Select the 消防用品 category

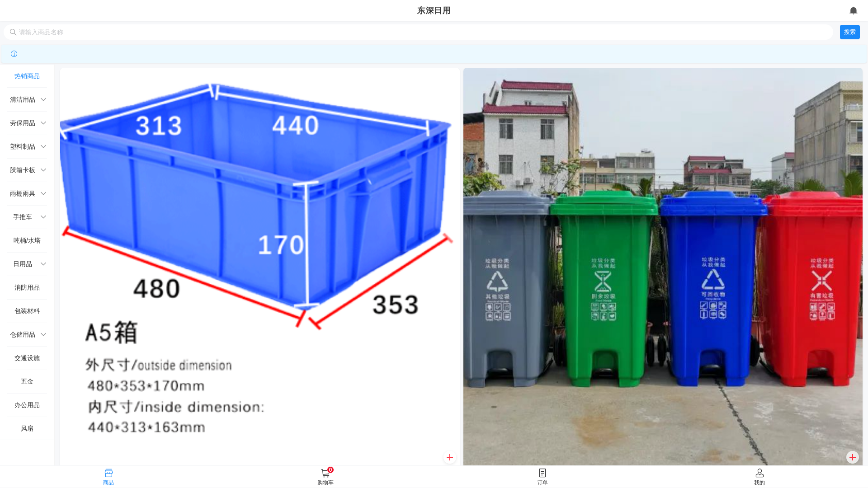click(27, 287)
